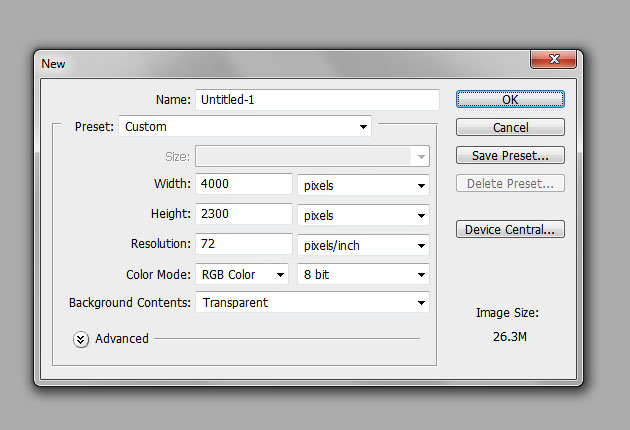The image size is (630, 430).
Task: Open the Height units dropdown
Action: click(x=363, y=215)
